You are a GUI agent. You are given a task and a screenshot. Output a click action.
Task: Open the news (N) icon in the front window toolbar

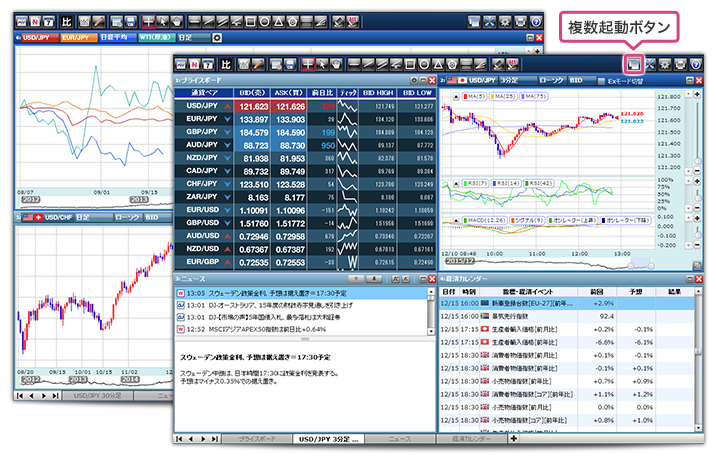click(x=195, y=64)
